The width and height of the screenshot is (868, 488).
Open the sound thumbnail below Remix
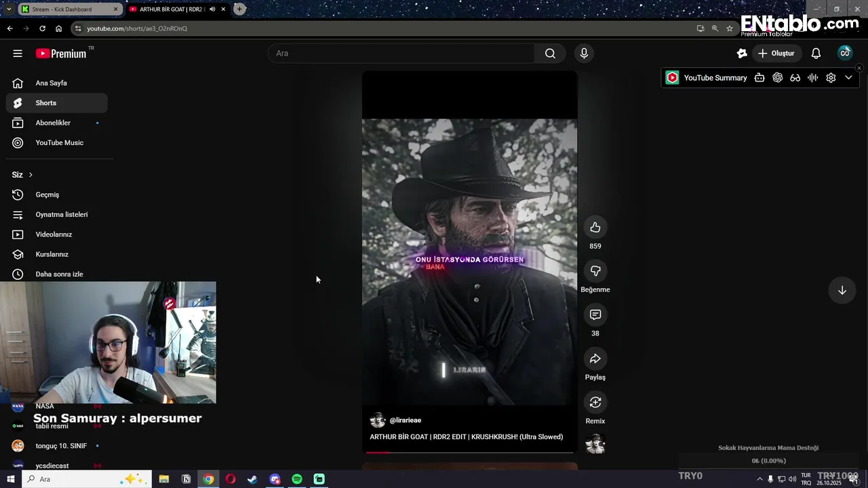click(595, 444)
